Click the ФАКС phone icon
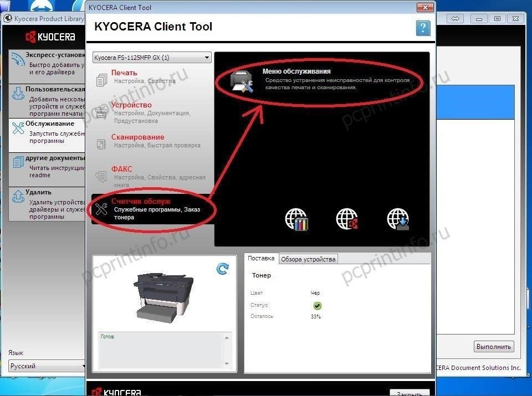 [101, 176]
